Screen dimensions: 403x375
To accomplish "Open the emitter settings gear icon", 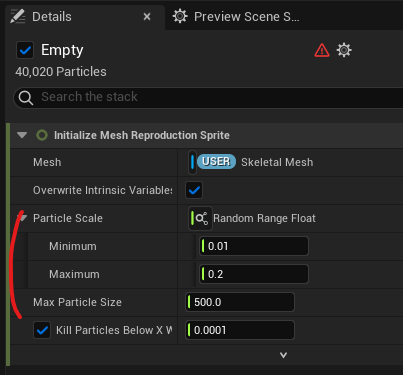I will (344, 50).
